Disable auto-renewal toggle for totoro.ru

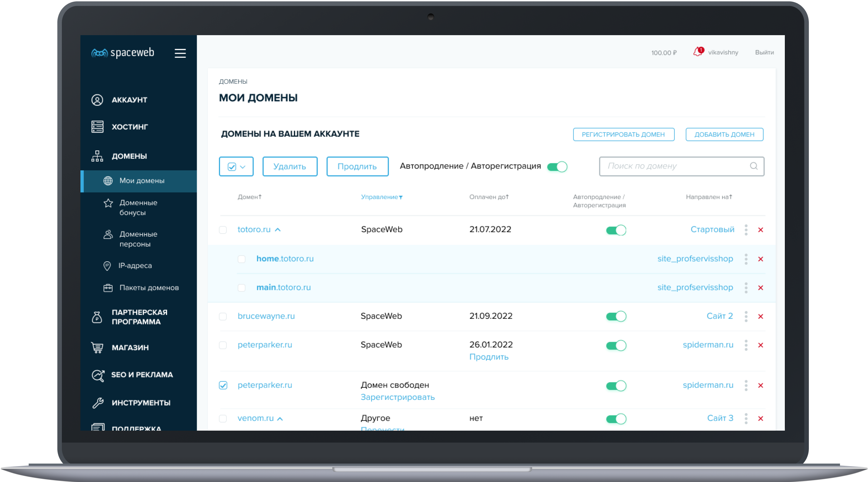[616, 230]
